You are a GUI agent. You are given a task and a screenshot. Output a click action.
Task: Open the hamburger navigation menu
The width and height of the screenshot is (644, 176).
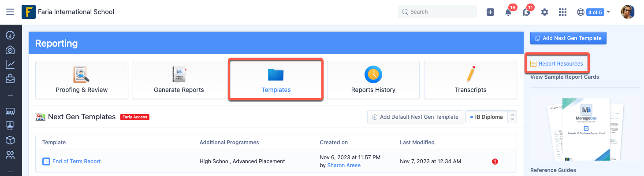[x=10, y=12]
